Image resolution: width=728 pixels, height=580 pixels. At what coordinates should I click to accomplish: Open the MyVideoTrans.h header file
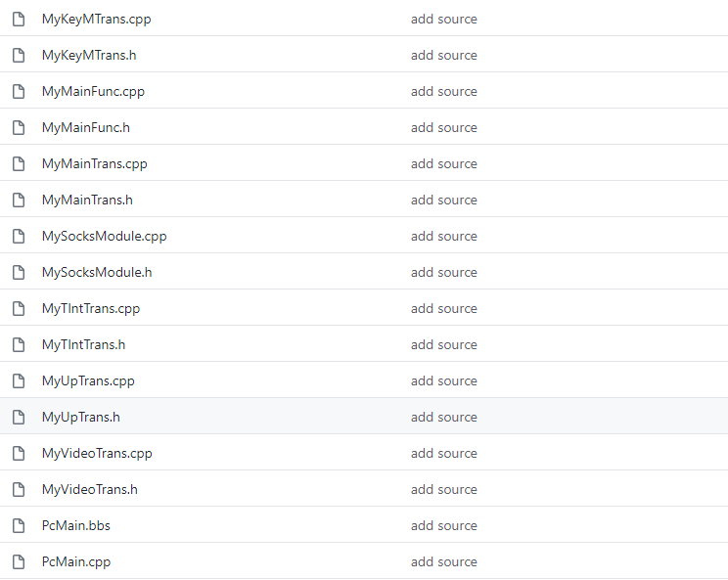[x=90, y=490]
